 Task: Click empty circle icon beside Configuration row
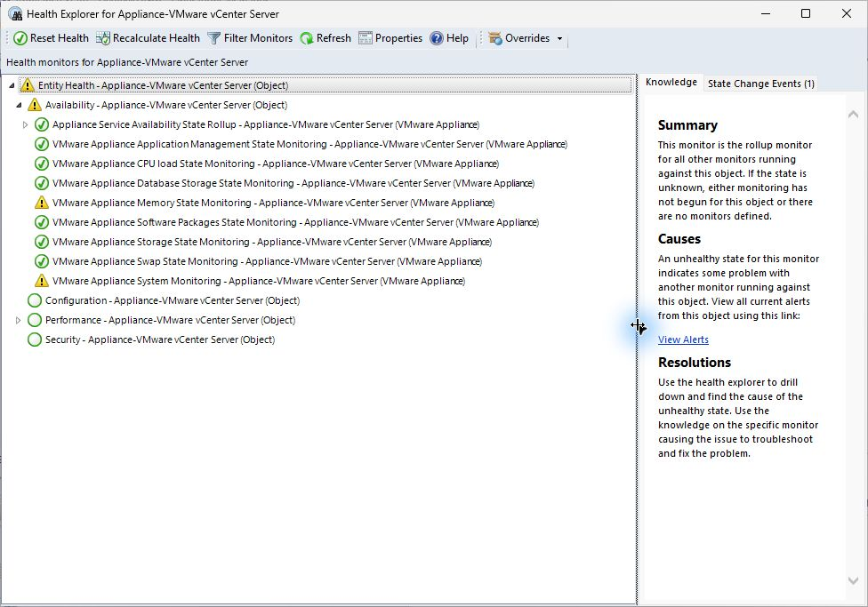tap(35, 300)
